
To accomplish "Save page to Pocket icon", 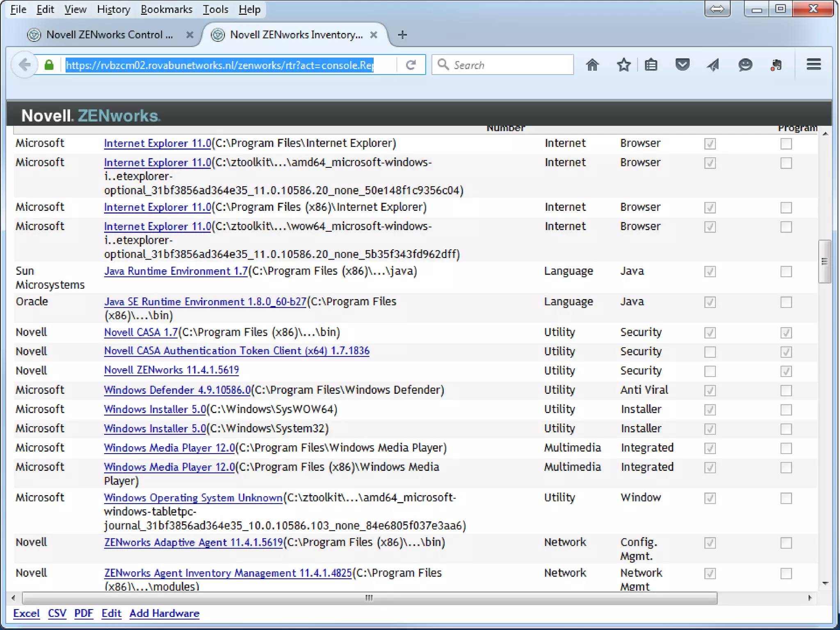I will 682,64.
